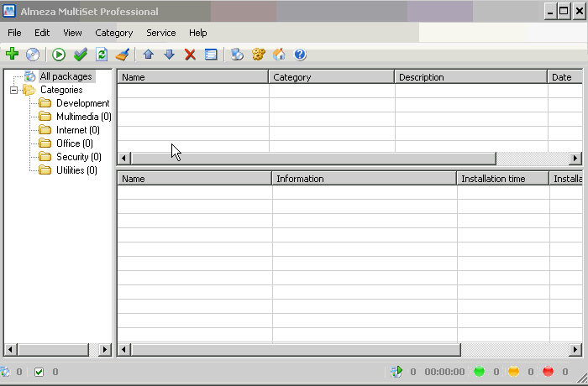
Task: Click right arrow of tree panel scrollbar
Action: click(x=105, y=350)
